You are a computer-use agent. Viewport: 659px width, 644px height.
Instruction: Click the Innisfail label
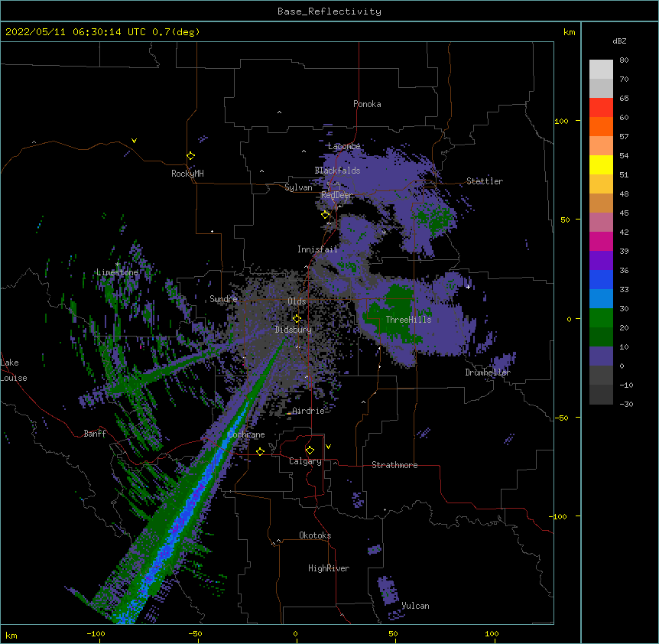(x=317, y=249)
